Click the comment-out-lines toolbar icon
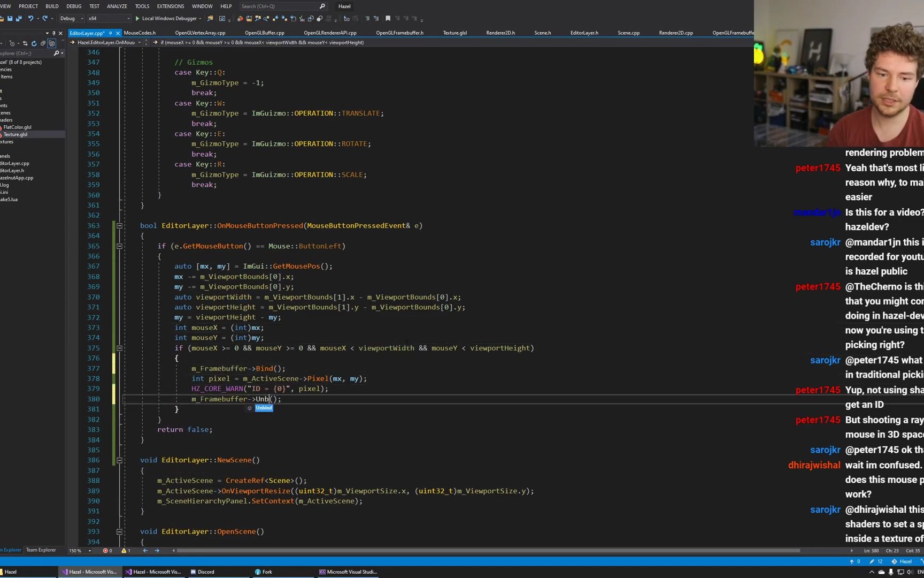Viewport: 924px width, 578px height. (x=367, y=19)
